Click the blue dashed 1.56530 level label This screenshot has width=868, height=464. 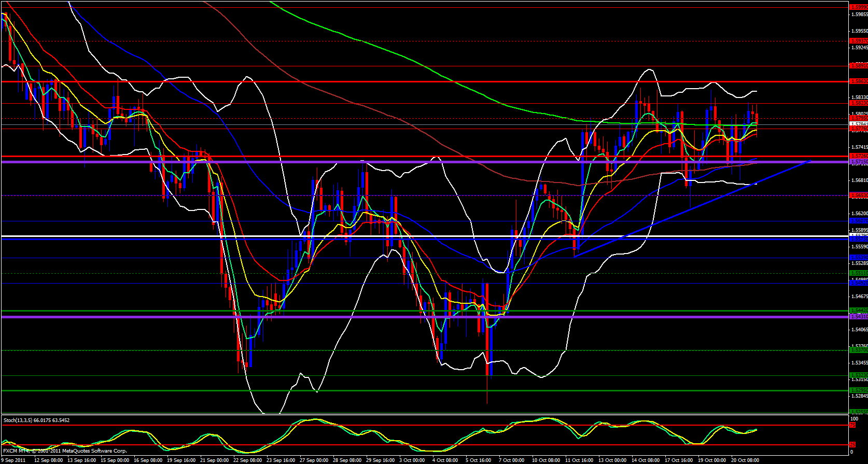[x=858, y=195]
